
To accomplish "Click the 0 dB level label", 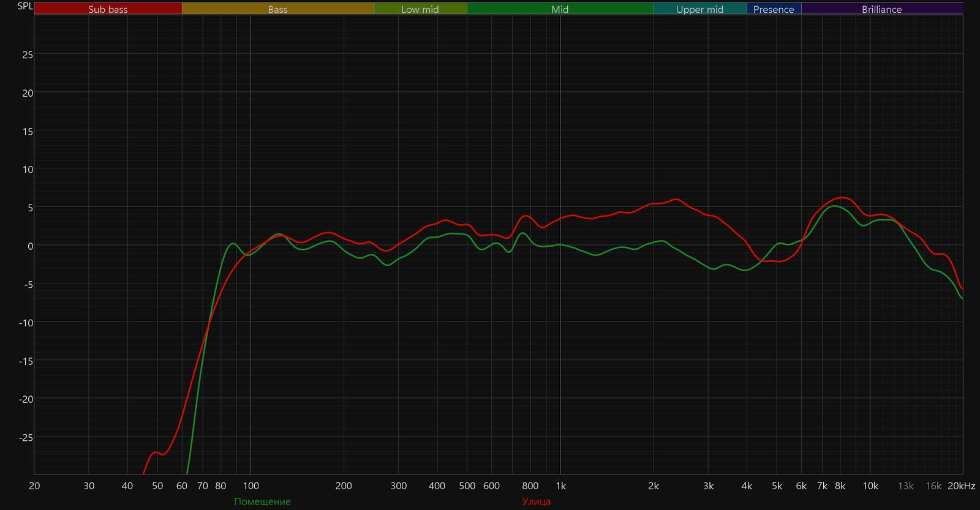I will 31,246.
